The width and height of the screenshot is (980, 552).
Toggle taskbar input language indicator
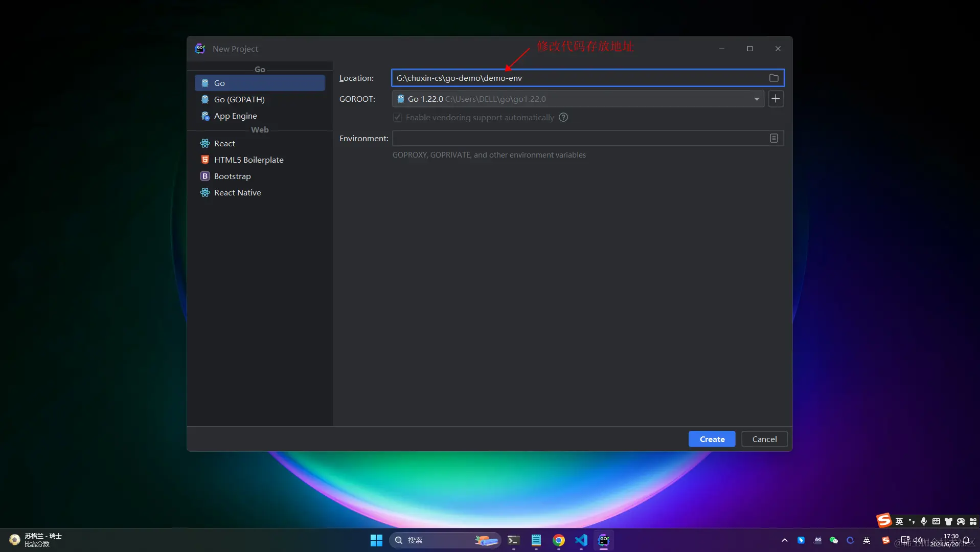point(867,540)
